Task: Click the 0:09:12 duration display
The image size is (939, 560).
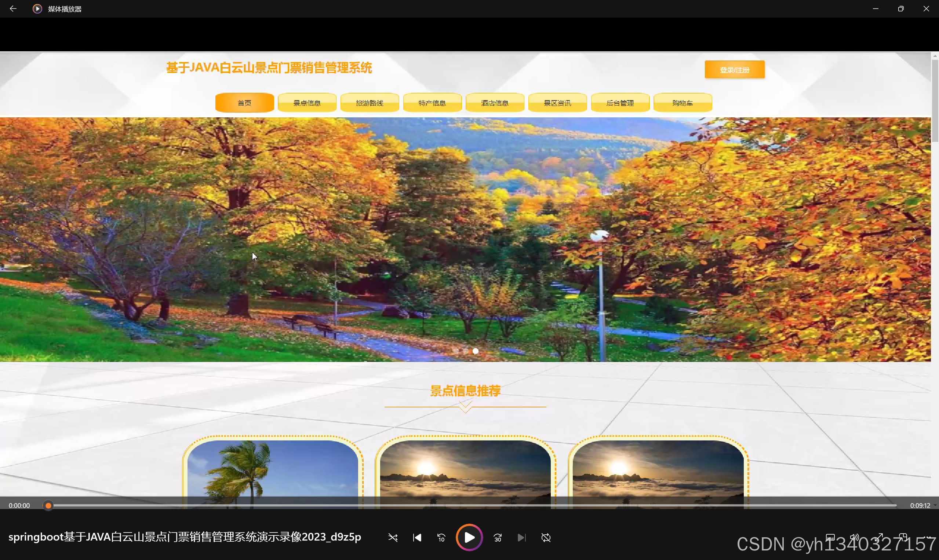Action: (920, 506)
